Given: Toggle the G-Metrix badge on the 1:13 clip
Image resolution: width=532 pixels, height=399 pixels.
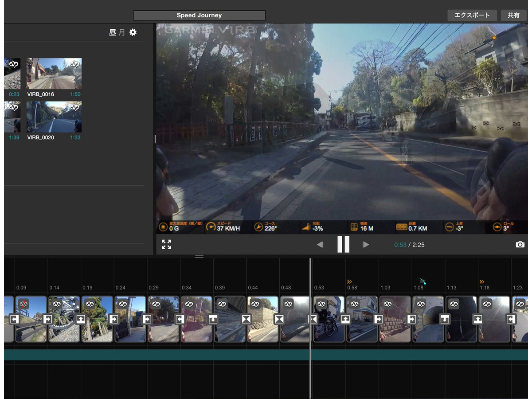Looking at the screenshot, I should [454, 304].
